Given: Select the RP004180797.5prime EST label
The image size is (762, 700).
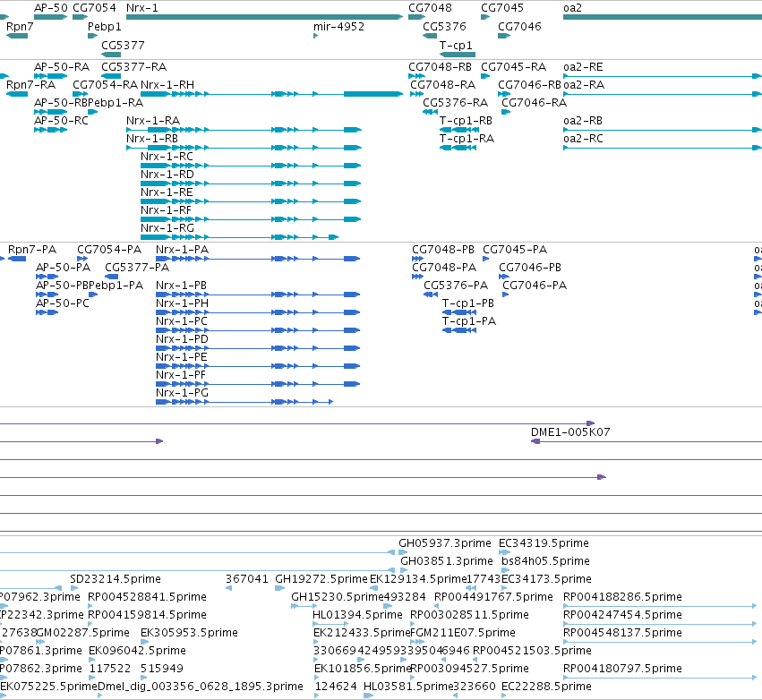Looking at the screenshot, I should pyautogui.click(x=622, y=669).
